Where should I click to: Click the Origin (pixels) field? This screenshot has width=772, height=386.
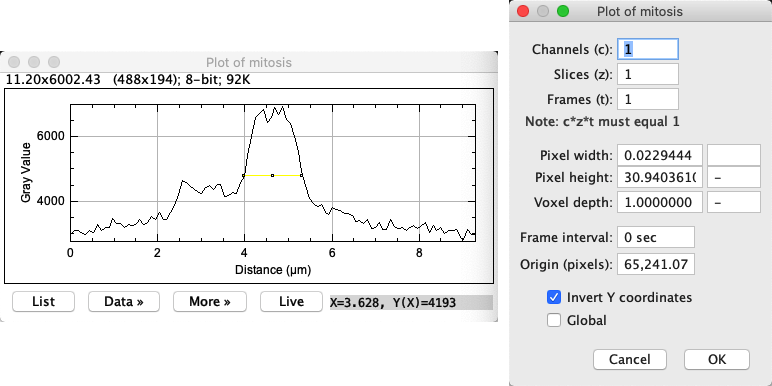click(x=656, y=264)
